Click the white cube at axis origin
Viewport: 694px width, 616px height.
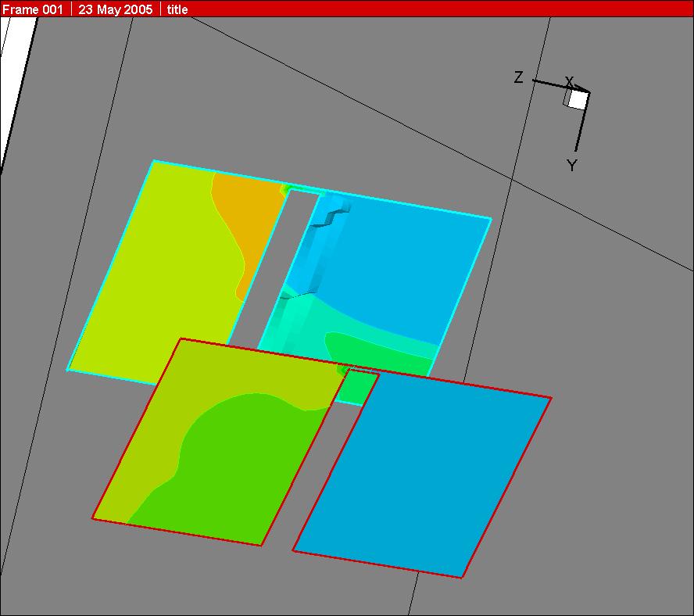[577, 99]
